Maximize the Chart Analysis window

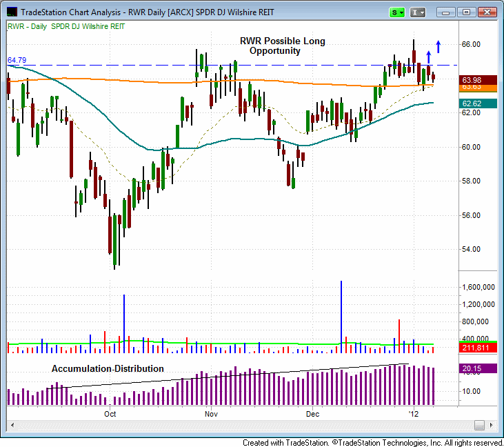pyautogui.click(x=466, y=12)
